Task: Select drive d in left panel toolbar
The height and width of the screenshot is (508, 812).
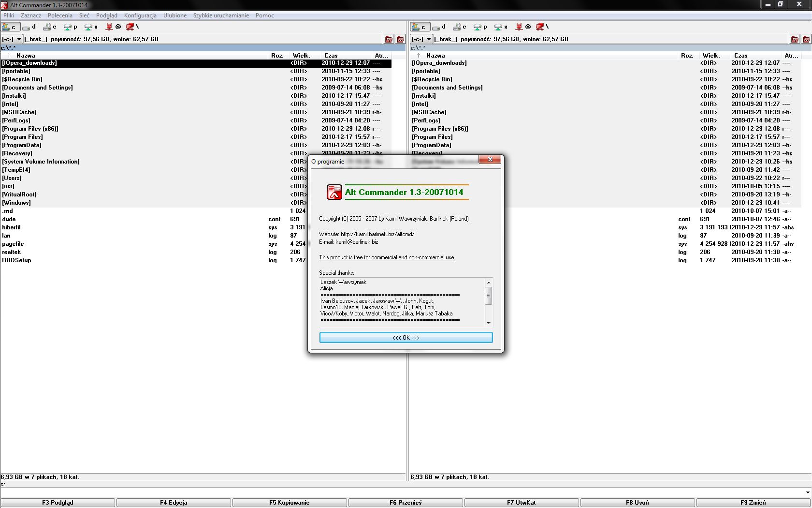Action: [x=29, y=27]
